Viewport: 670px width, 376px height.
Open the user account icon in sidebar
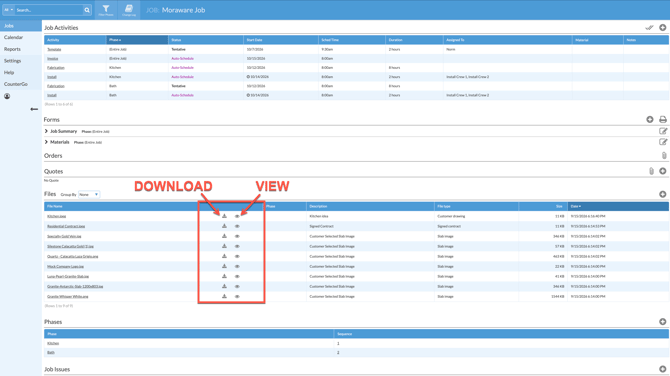[x=7, y=96]
